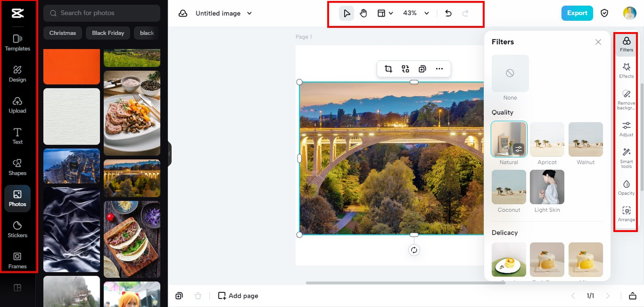This screenshot has width=644, height=307.
Task: Open the 43% zoom level dropdown
Action: tap(416, 14)
